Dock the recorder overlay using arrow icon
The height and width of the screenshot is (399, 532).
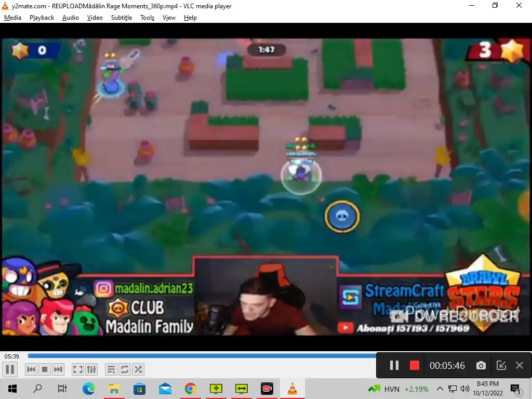tap(501, 365)
